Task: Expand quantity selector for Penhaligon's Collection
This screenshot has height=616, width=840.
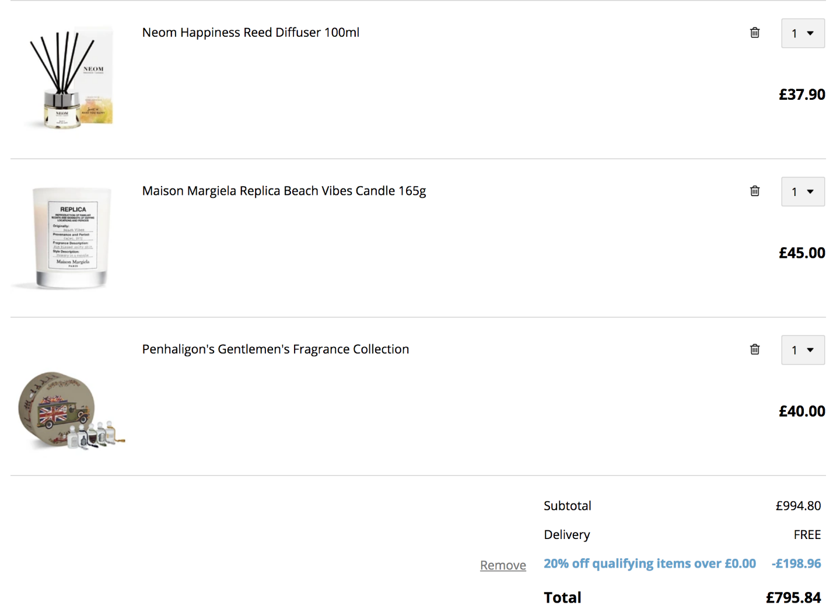Action: (803, 350)
